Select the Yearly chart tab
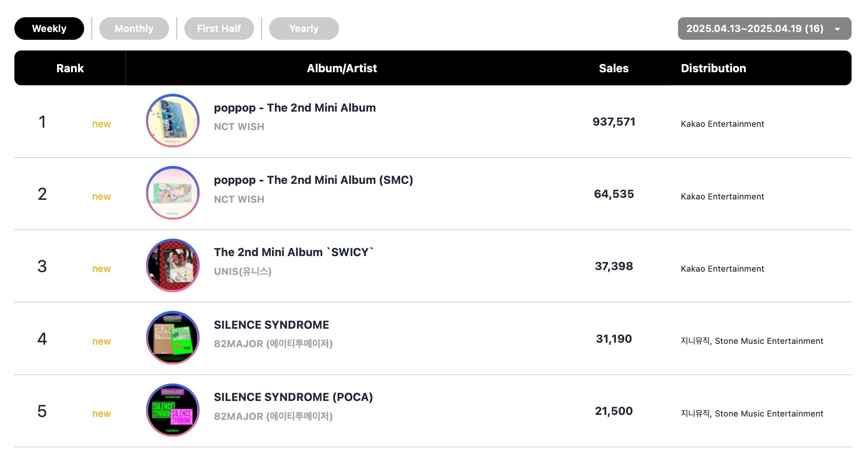Image resolution: width=868 pixels, height=451 pixels. coord(304,28)
